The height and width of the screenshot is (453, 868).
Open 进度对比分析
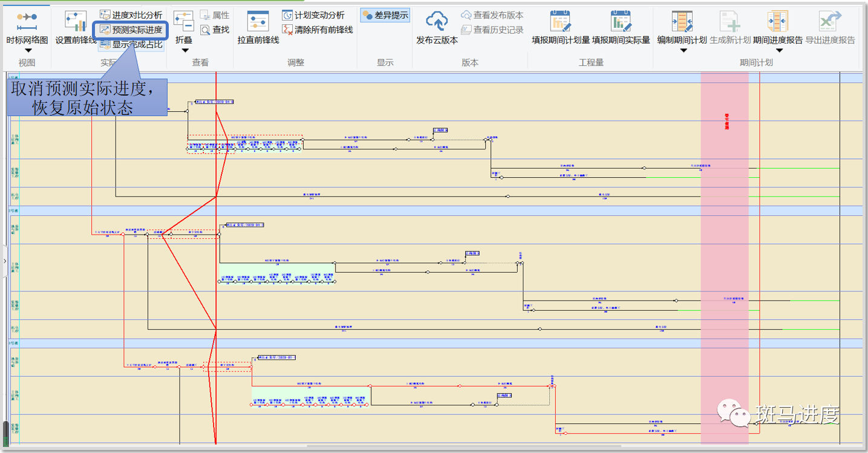(x=131, y=15)
